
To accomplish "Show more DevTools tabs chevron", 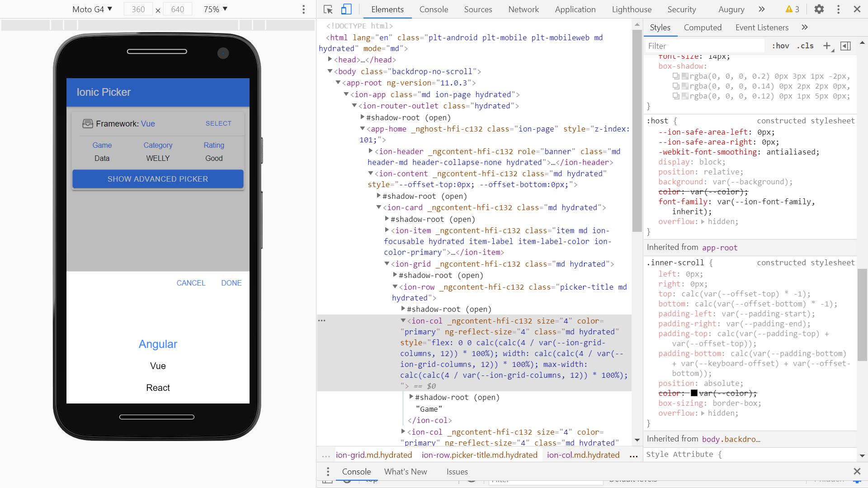I will tap(762, 9).
